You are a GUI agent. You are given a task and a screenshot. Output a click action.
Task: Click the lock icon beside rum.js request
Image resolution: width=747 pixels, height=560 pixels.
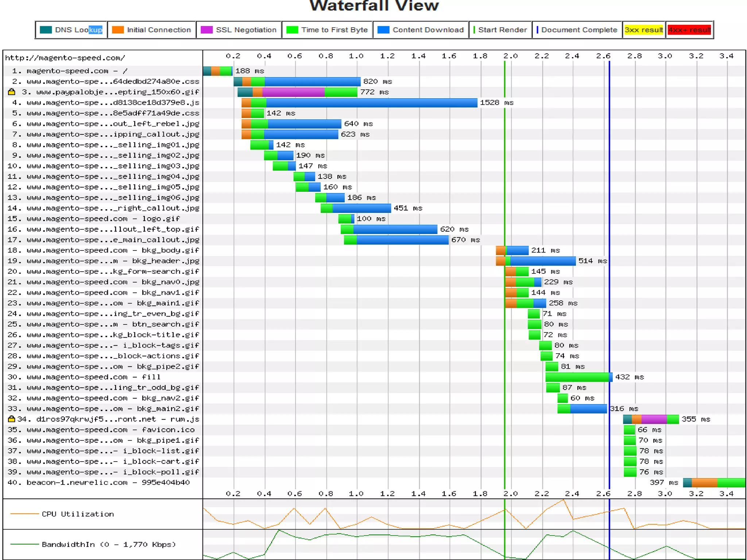pos(11,419)
